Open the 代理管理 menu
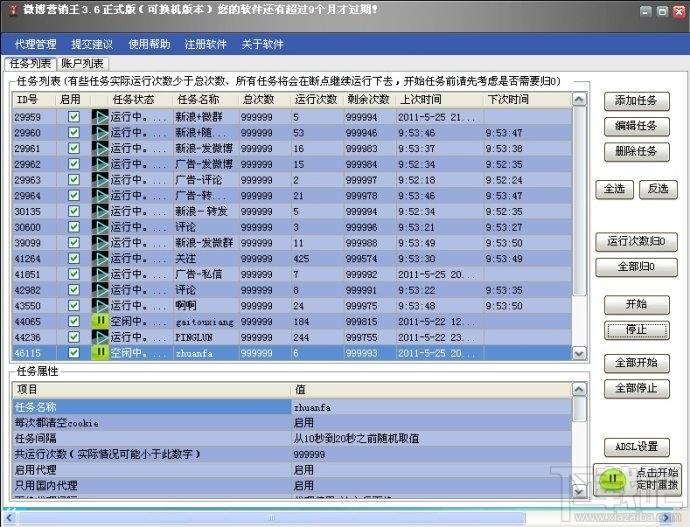Viewport: 690px width, 527px height. [x=36, y=44]
